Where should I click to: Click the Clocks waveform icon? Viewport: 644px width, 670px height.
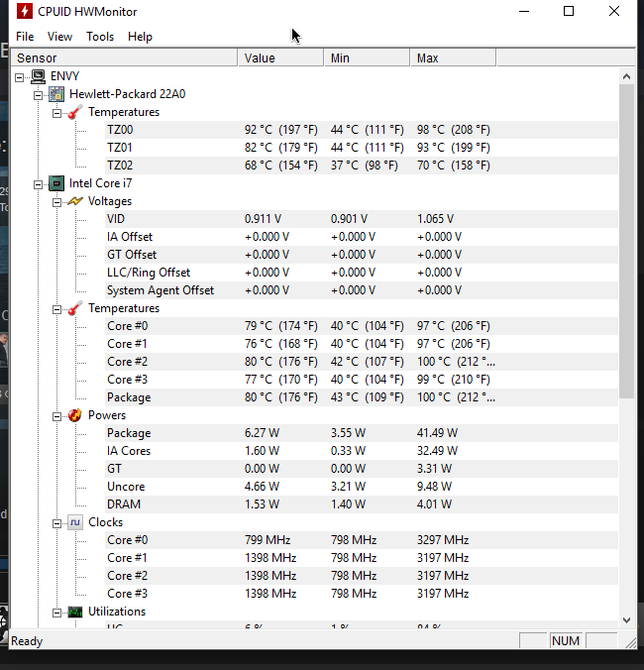75,522
